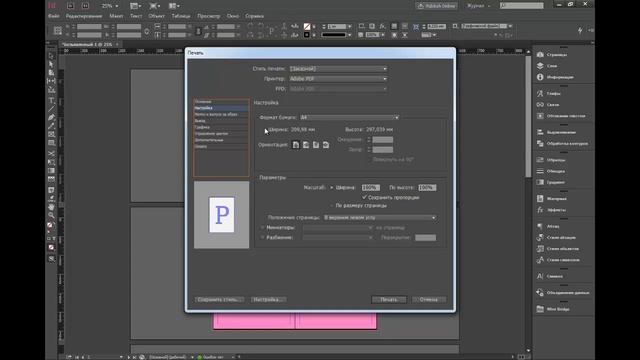Select the Type tool in toolbox

(x=51, y=100)
